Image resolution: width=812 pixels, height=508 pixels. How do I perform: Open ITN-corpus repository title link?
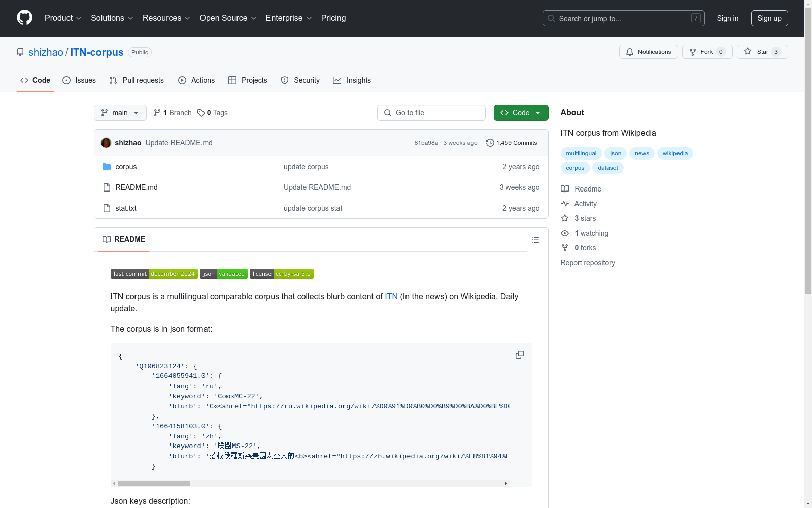tap(97, 52)
